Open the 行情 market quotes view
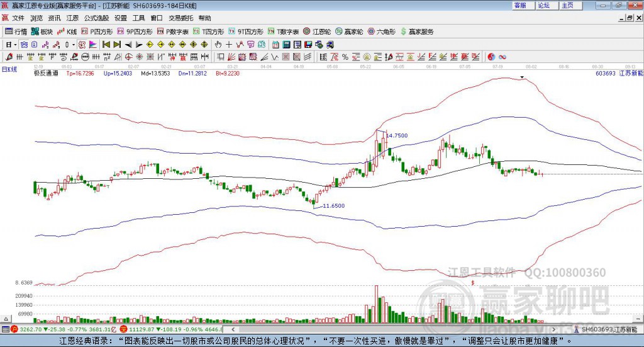The width and height of the screenshot is (644, 347). point(16,31)
